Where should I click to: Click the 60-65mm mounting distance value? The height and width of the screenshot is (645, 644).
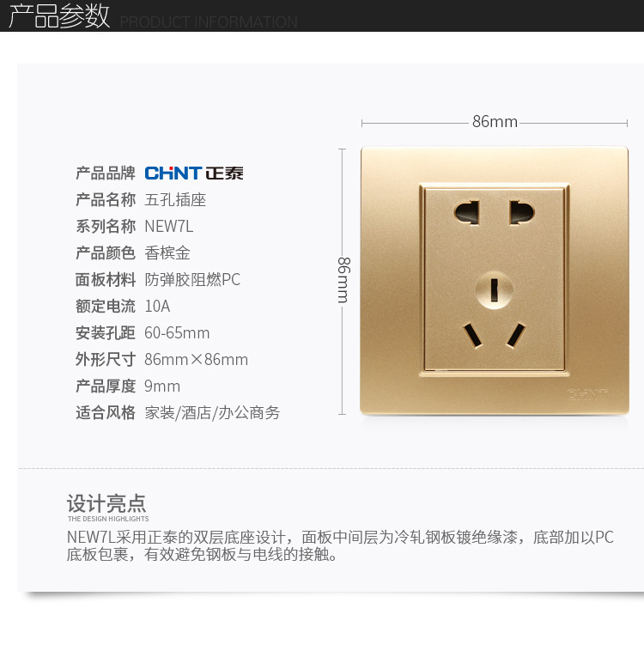pos(177,333)
